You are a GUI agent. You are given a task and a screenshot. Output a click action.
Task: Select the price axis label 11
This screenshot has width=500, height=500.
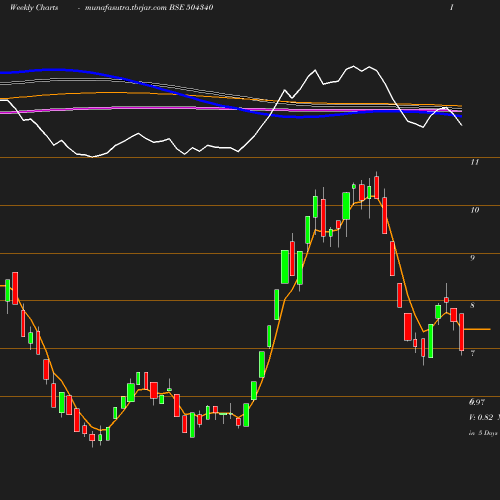[x=475, y=162]
